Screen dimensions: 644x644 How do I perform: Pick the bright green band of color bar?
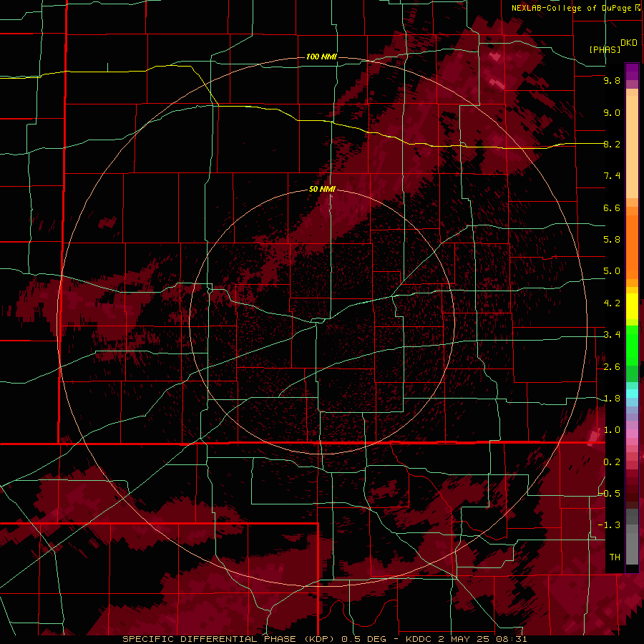tap(632, 346)
